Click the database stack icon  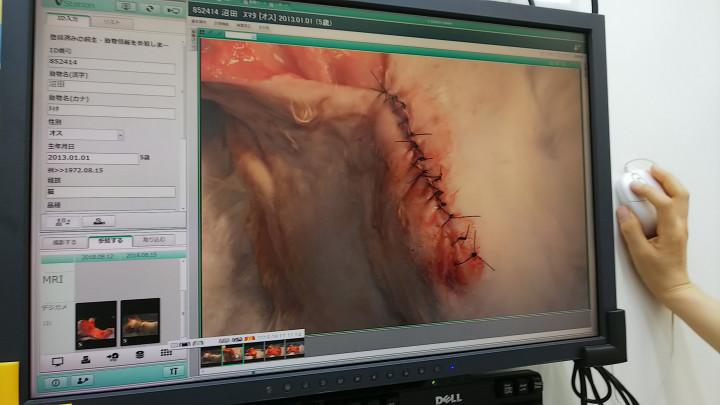tap(139, 356)
